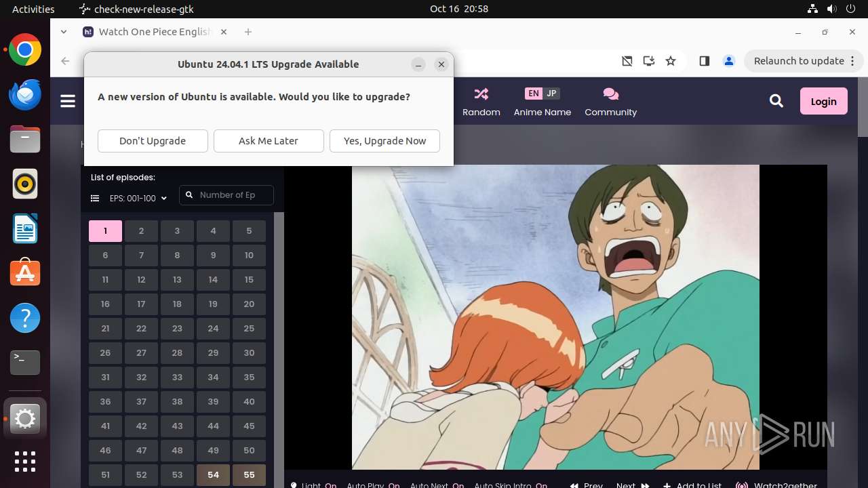Click Yes, Upgrade Now button
This screenshot has width=868, height=488.
(x=384, y=141)
